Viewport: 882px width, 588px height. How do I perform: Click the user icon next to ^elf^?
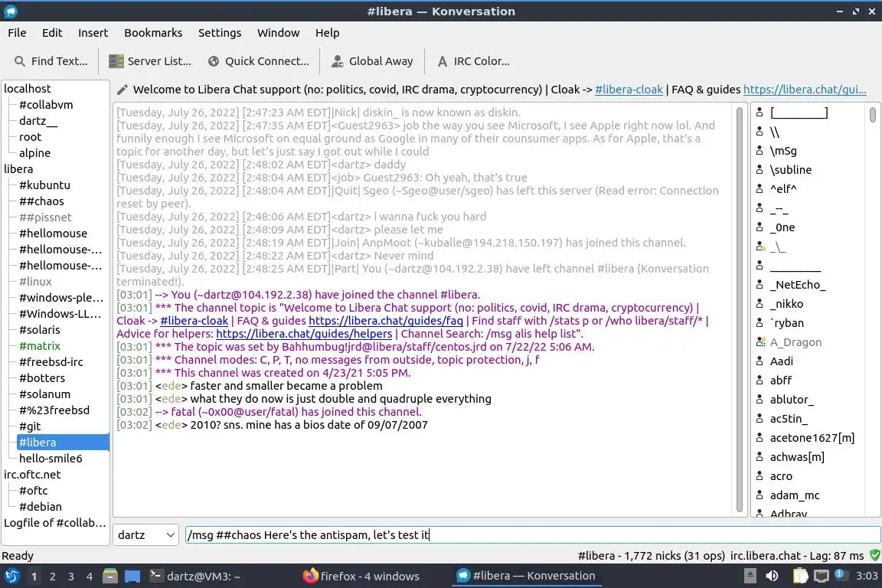(x=759, y=189)
